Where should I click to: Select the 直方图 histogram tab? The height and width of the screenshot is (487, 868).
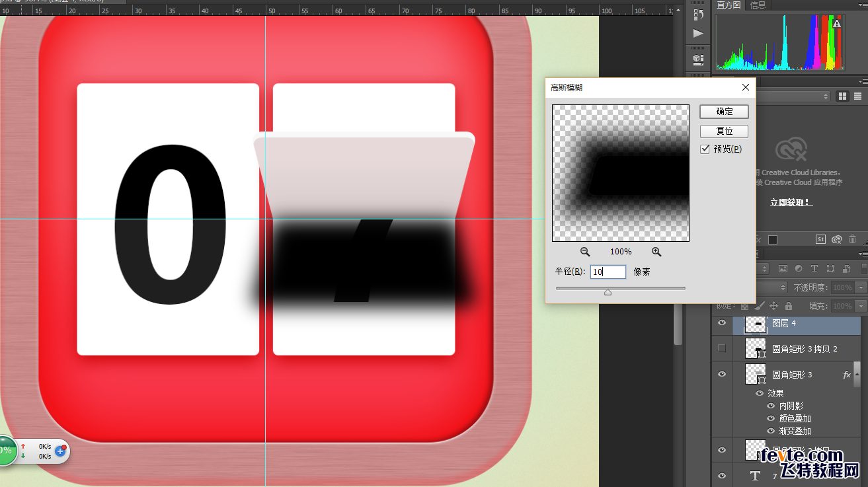coord(730,5)
